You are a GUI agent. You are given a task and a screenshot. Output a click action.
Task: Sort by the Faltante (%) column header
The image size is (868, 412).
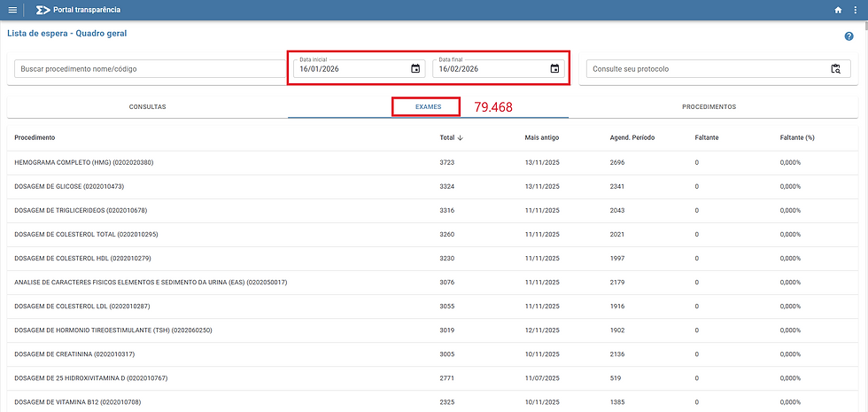(x=797, y=137)
